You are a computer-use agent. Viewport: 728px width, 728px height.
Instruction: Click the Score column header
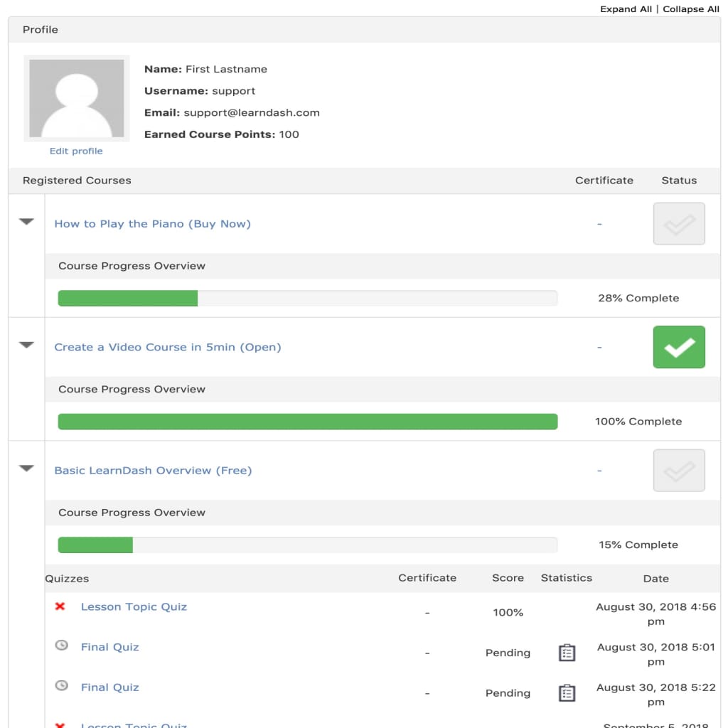pos(508,578)
